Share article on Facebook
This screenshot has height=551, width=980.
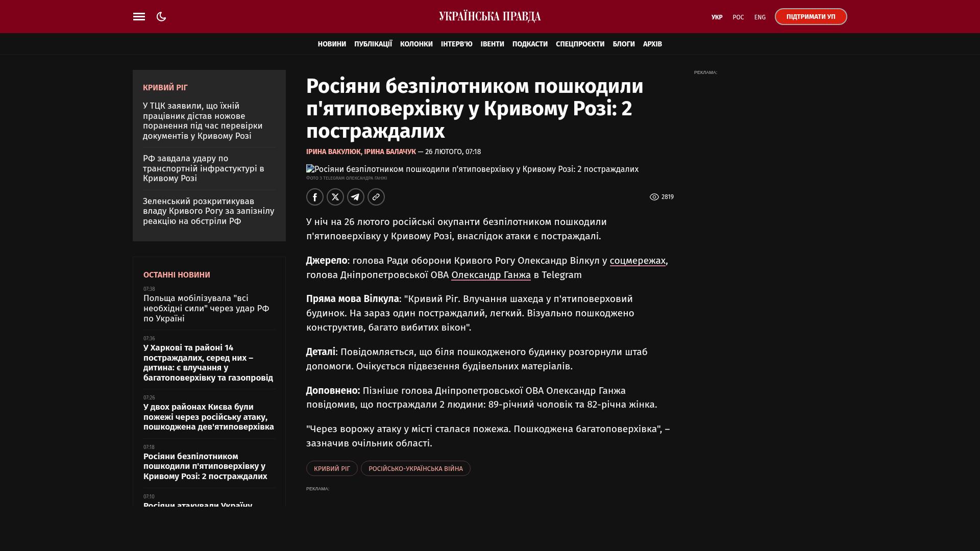315,197
